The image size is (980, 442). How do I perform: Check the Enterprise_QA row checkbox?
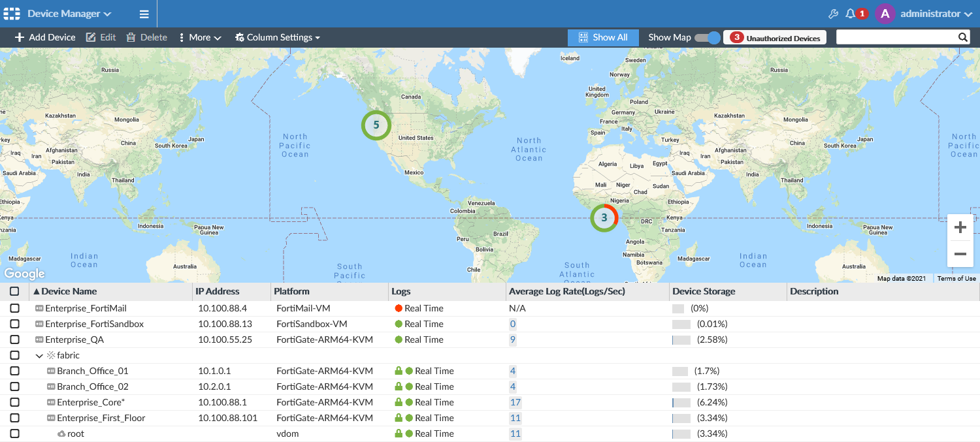tap(14, 339)
